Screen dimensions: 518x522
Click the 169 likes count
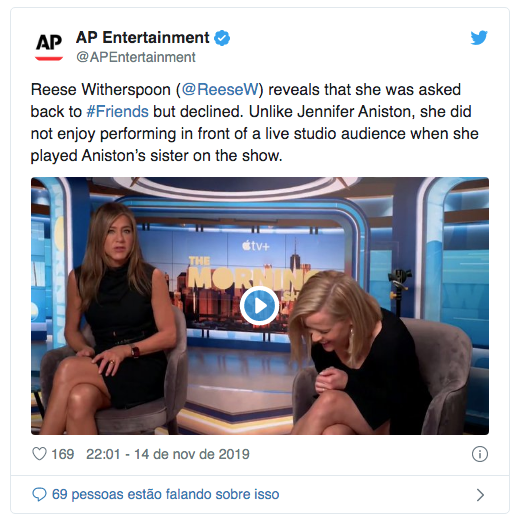(63, 454)
